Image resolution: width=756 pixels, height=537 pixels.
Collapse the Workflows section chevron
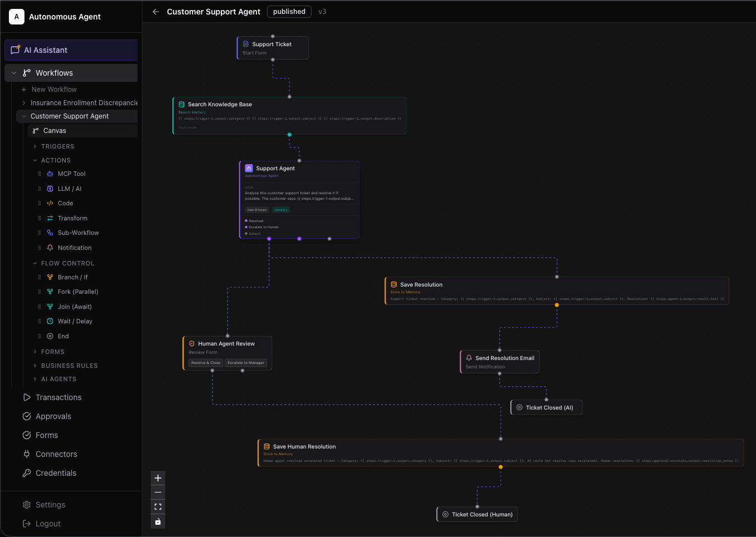(x=14, y=73)
